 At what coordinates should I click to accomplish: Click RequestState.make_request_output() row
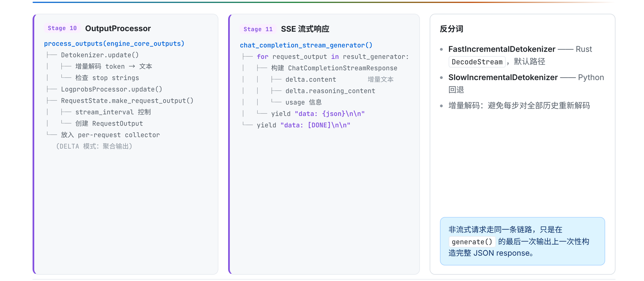click(127, 101)
